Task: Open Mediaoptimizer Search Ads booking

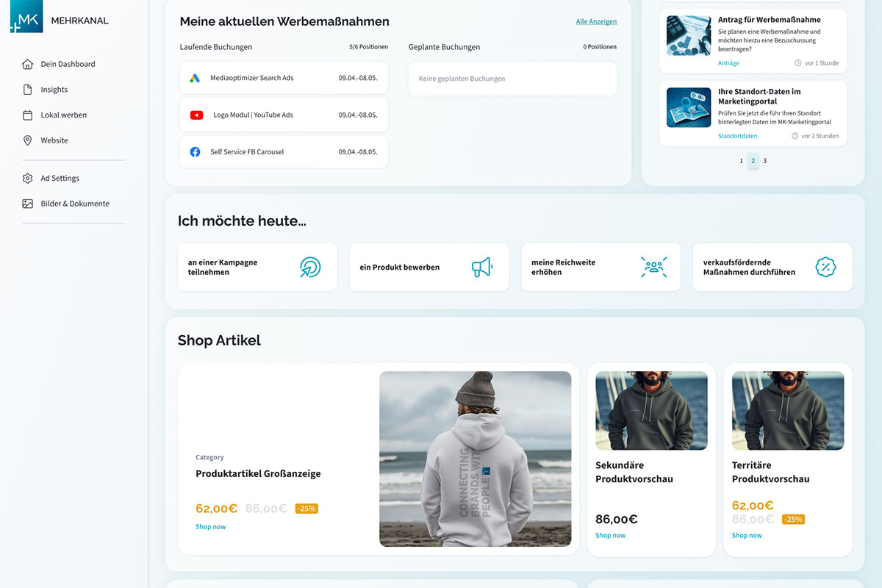Action: pyautogui.click(x=284, y=78)
